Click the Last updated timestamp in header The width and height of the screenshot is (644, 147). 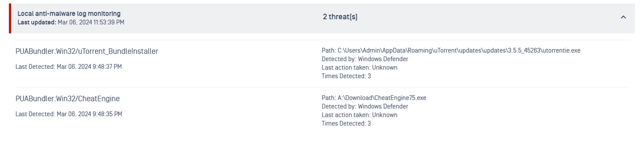coord(91,22)
